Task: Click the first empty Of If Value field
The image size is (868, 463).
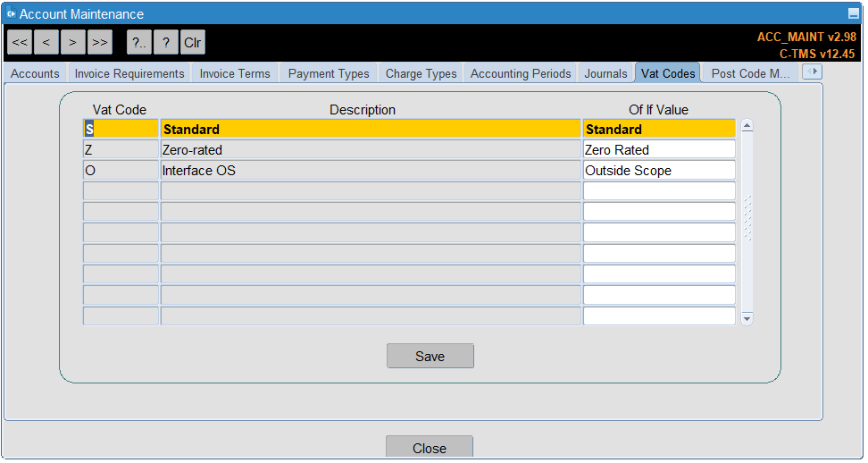Action: [659, 191]
